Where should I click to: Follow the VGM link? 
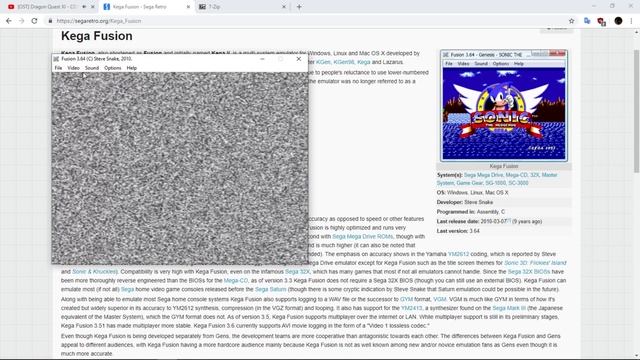440,299
